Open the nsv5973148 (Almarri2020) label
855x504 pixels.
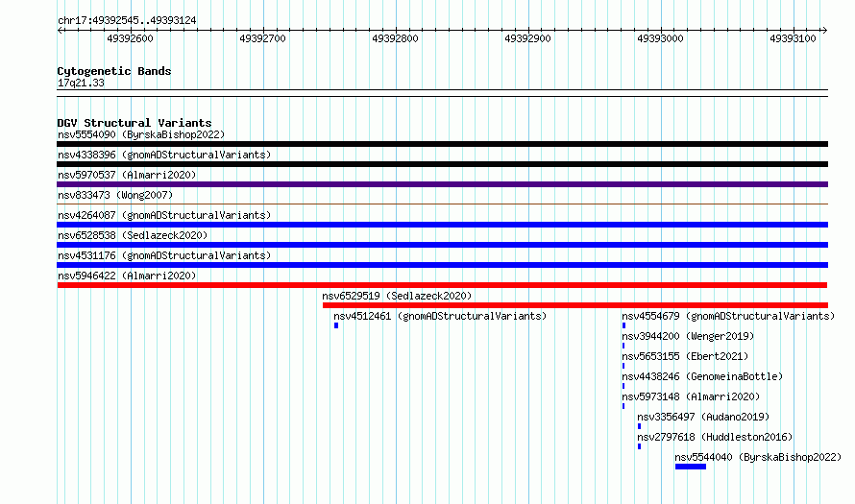tap(691, 396)
